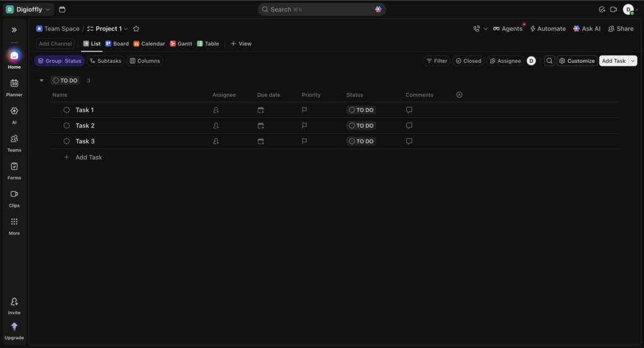Open the Automate menu
644x348 pixels.
click(x=548, y=29)
